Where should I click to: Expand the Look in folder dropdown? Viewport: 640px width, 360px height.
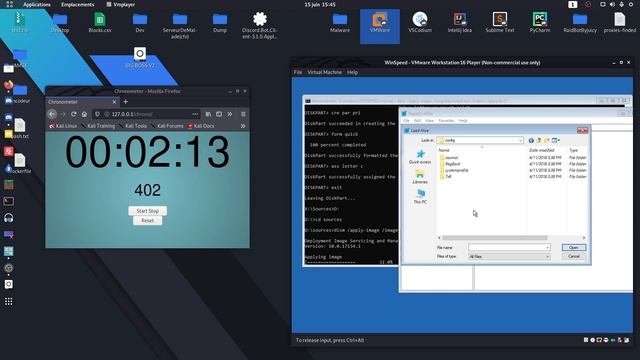click(x=520, y=140)
